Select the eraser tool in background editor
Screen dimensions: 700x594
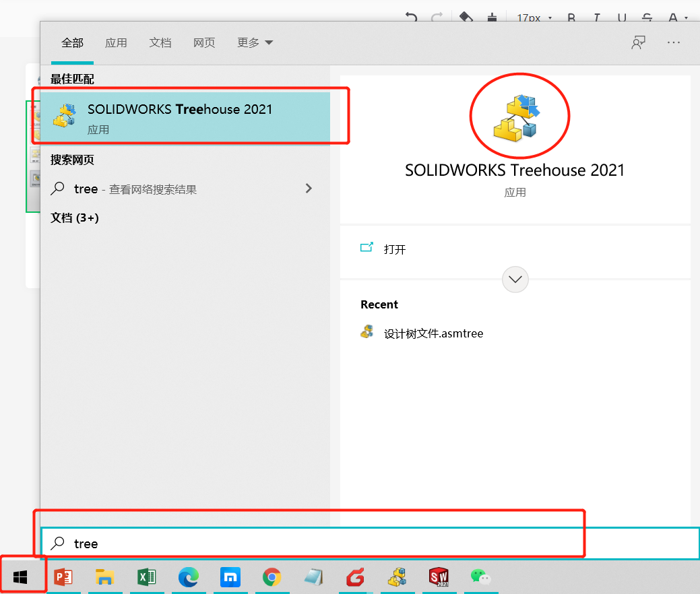(x=466, y=18)
